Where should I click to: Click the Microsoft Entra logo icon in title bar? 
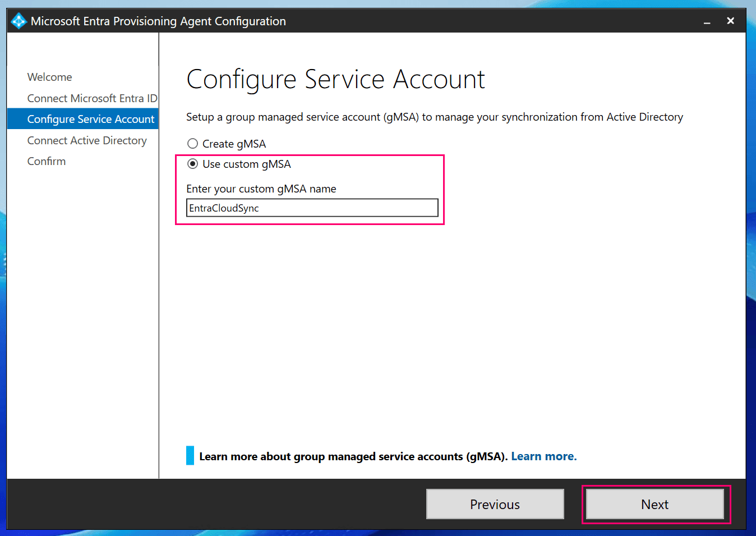coord(19,21)
